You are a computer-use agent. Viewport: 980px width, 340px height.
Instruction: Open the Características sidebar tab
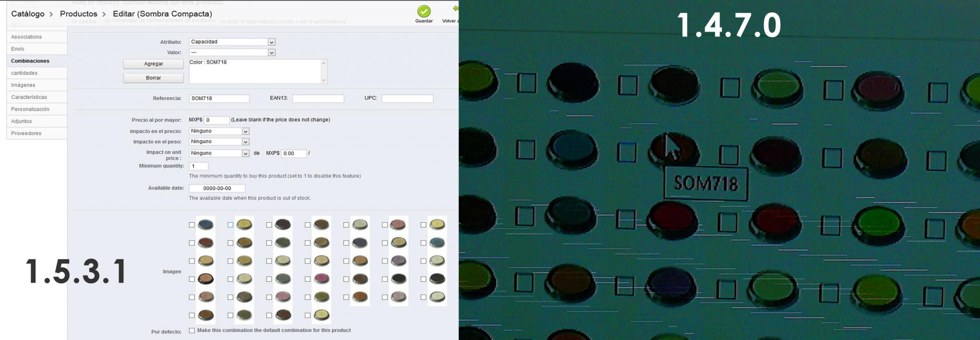[x=37, y=97]
